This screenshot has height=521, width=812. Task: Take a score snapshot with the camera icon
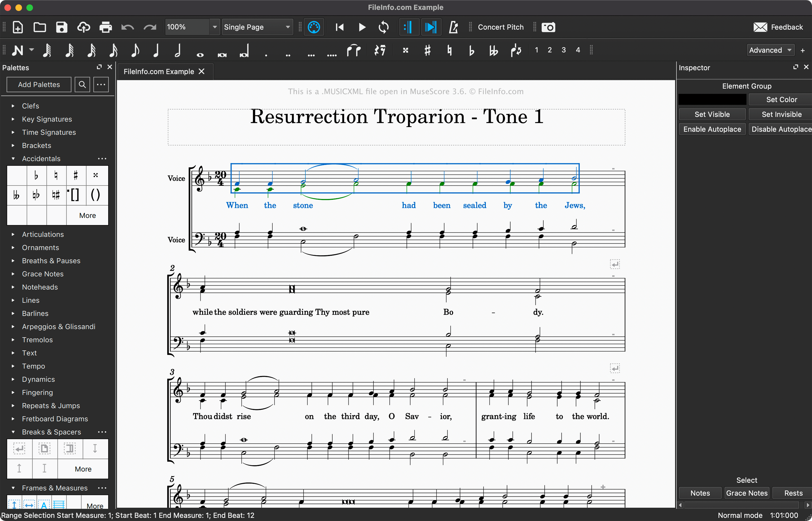548,27
